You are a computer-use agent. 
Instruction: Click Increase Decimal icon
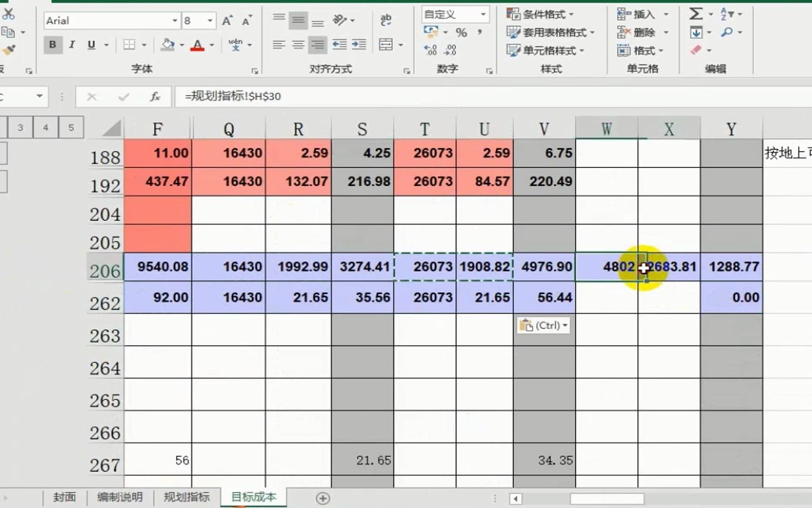pos(430,50)
